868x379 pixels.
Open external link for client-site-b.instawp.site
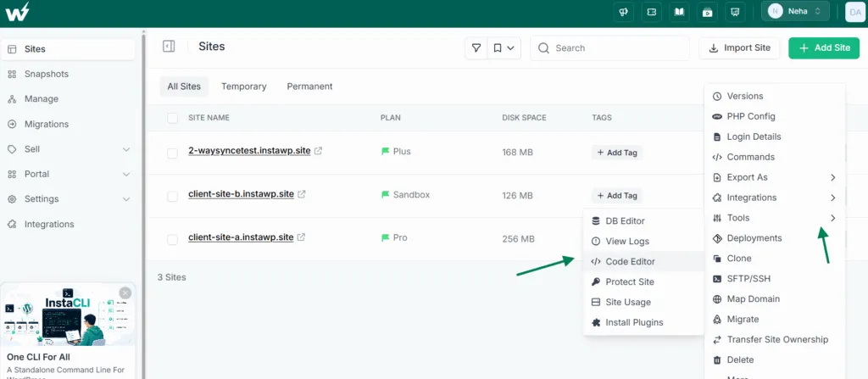[x=302, y=194]
